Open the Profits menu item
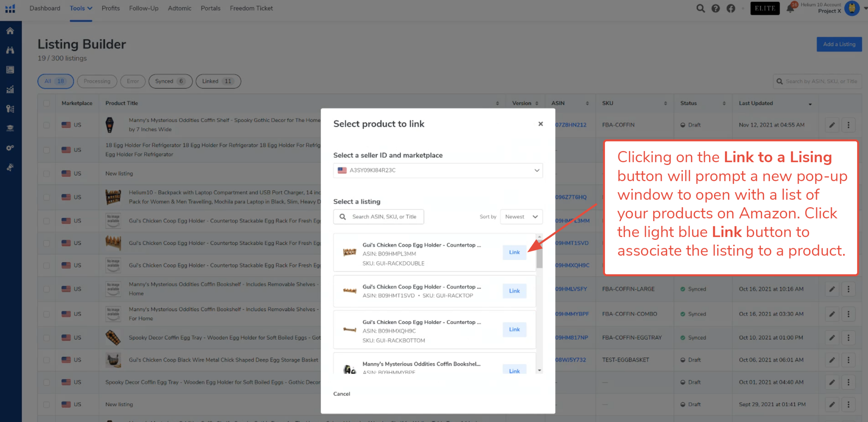The height and width of the screenshot is (422, 868). click(x=111, y=8)
